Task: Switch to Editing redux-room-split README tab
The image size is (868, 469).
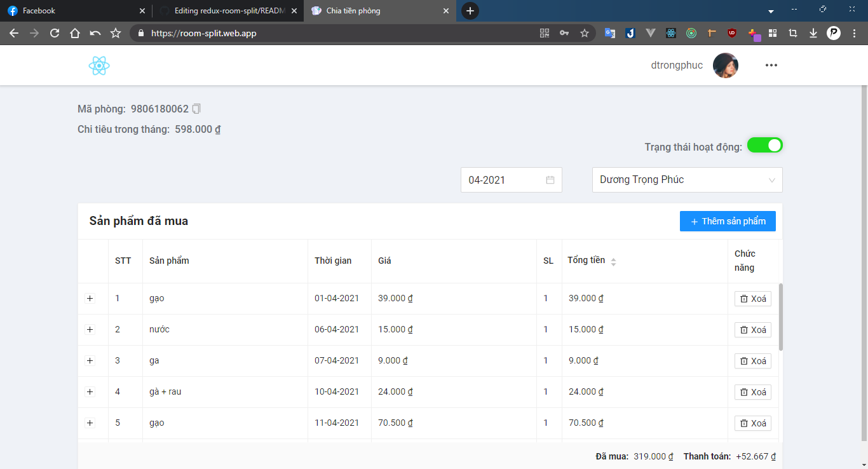Action: click(228, 11)
